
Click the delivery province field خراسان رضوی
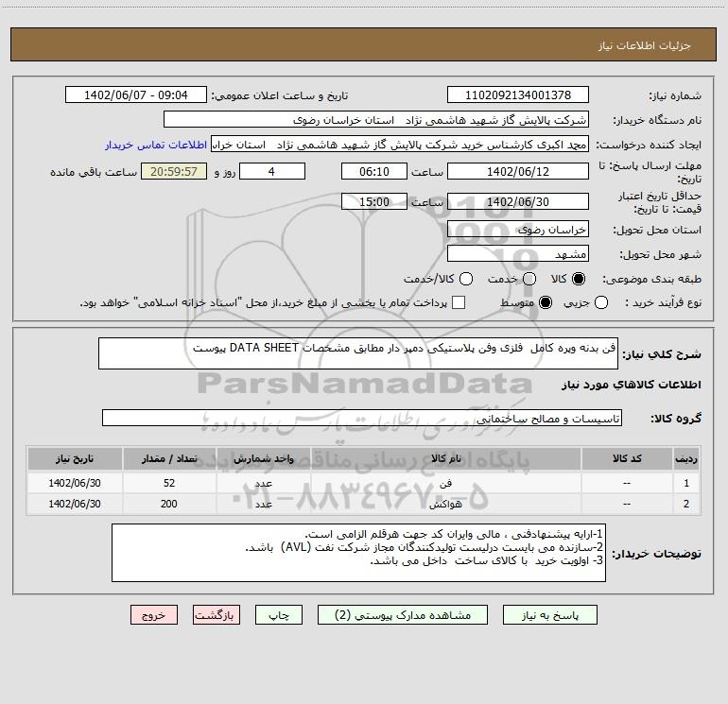point(518,229)
